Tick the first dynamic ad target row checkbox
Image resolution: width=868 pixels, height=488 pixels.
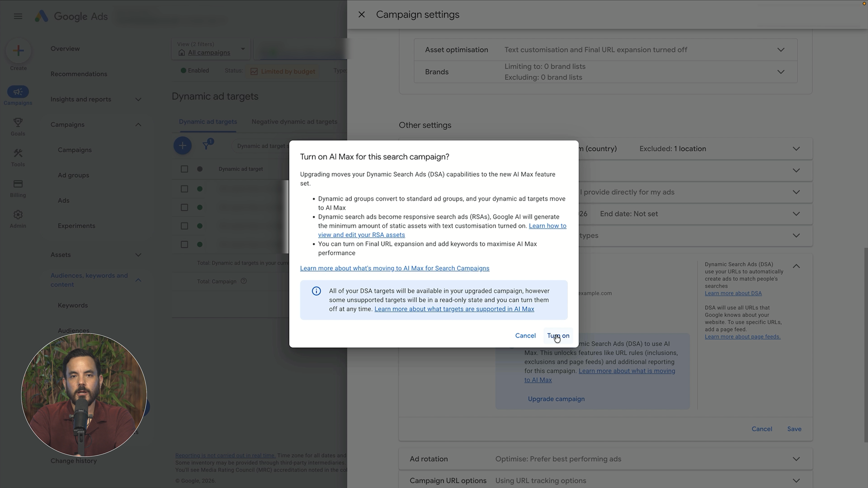184,189
